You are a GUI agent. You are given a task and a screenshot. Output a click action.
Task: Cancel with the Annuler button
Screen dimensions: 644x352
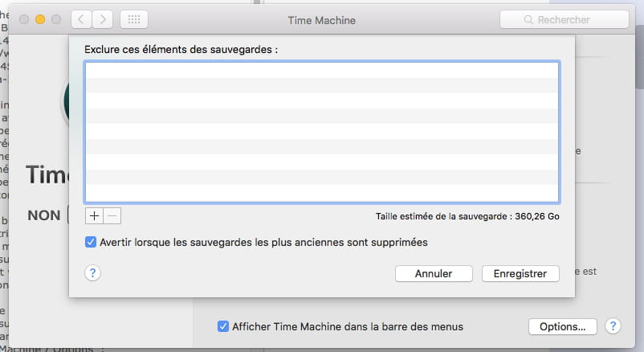click(x=434, y=273)
